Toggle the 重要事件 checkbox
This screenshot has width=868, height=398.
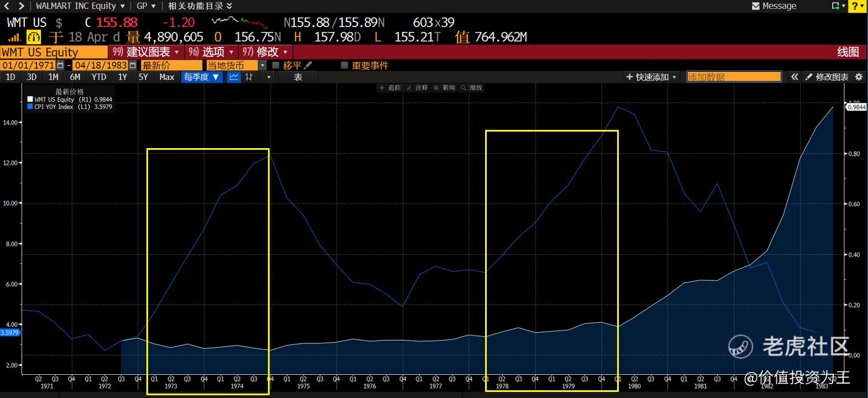tap(344, 65)
